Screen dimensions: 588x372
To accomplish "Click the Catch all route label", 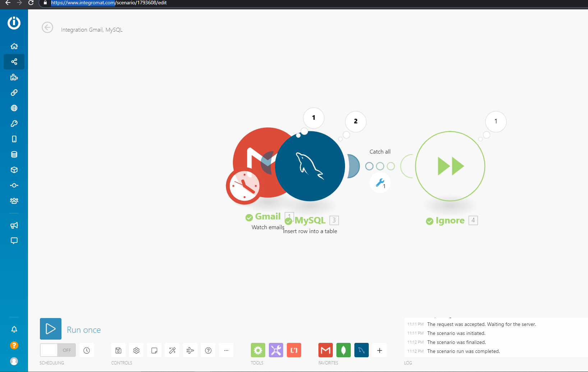I will pos(380,152).
